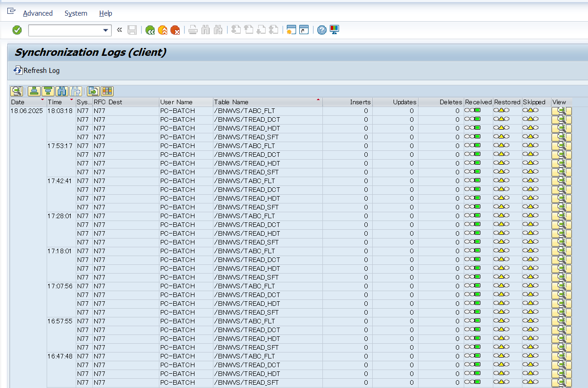Click the Create New Session icon
The image size is (588, 388).
[291, 30]
